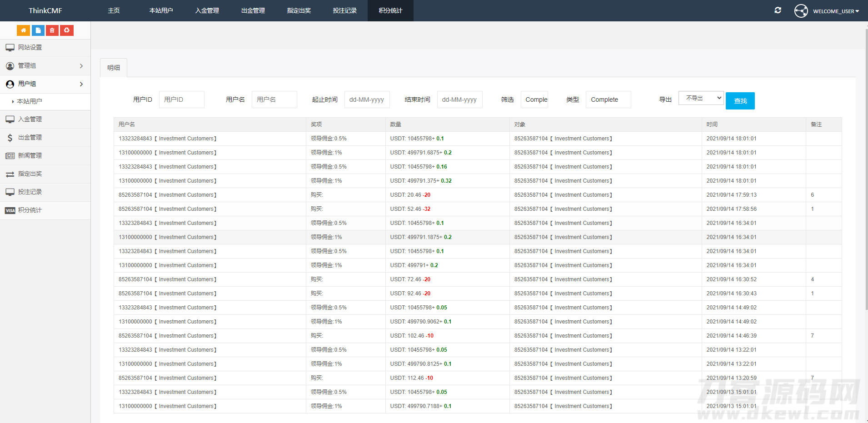The width and height of the screenshot is (868, 423).
Task: Click the refresh icon in top bar
Action: click(x=778, y=10)
